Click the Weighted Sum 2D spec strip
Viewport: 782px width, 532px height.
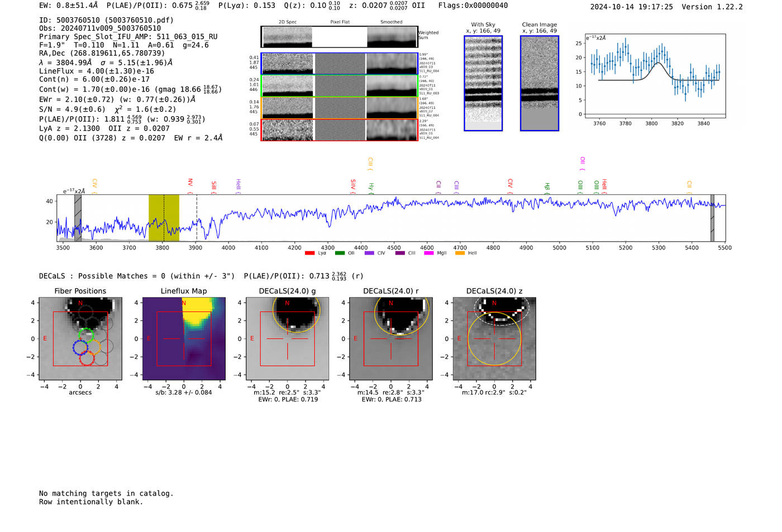[x=339, y=37]
